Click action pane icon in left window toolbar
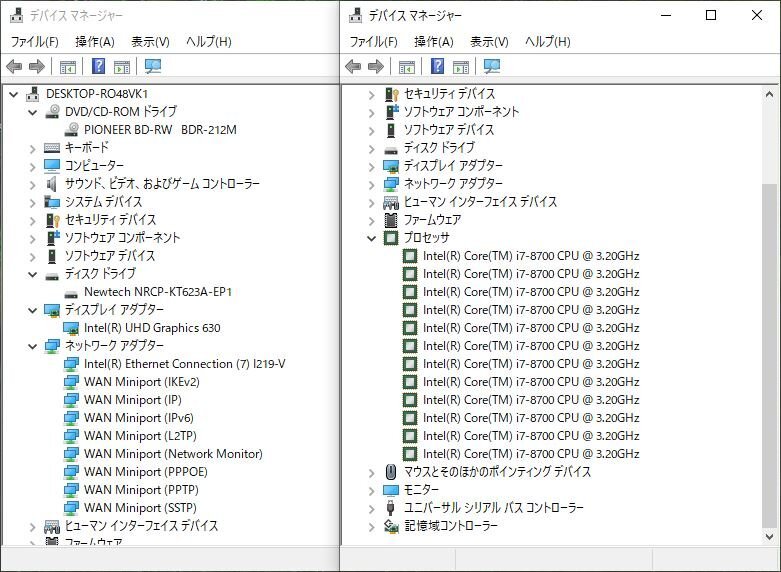This screenshot has height=572, width=781. pos(122,67)
